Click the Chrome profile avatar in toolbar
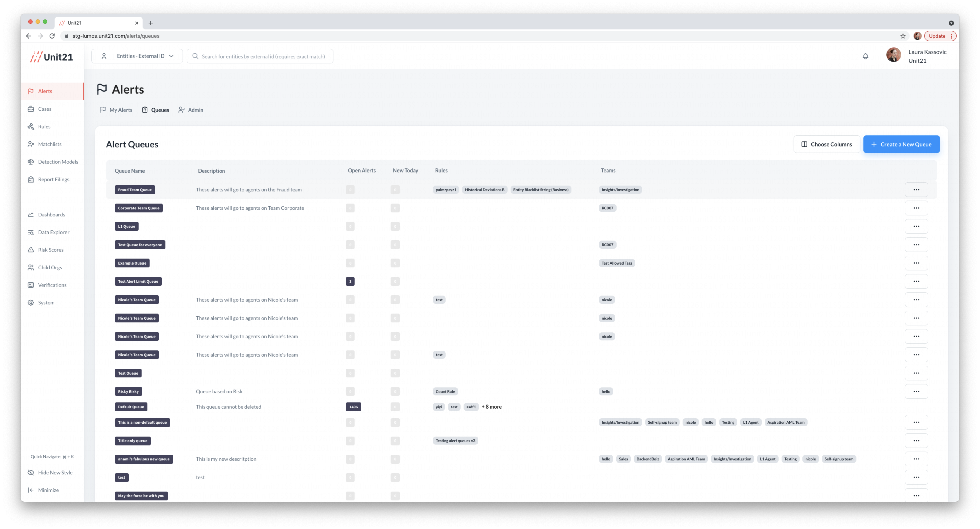 [918, 36]
